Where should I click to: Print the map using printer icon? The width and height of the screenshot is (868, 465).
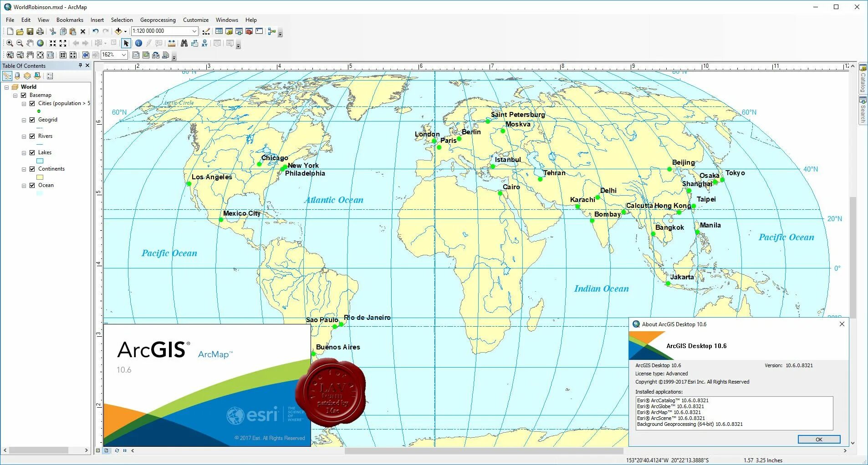(40, 31)
